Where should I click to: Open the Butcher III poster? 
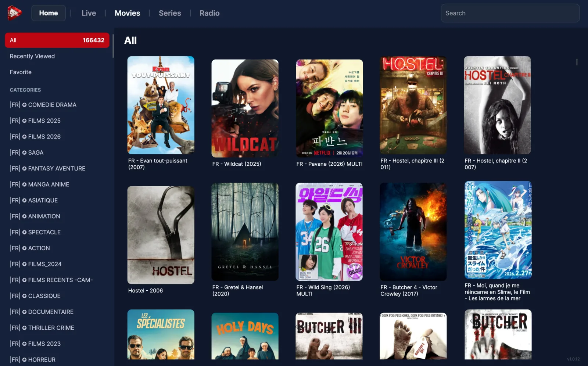coord(329,336)
